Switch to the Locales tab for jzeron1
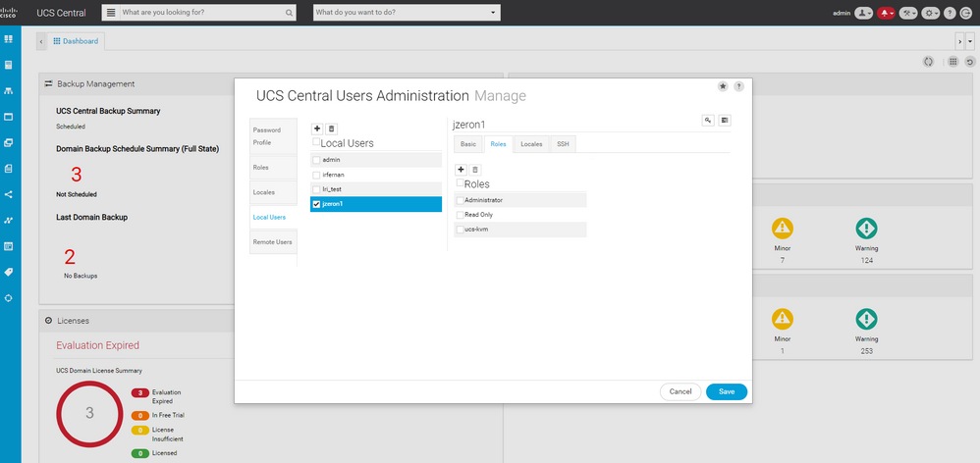The image size is (980, 463). coord(530,144)
